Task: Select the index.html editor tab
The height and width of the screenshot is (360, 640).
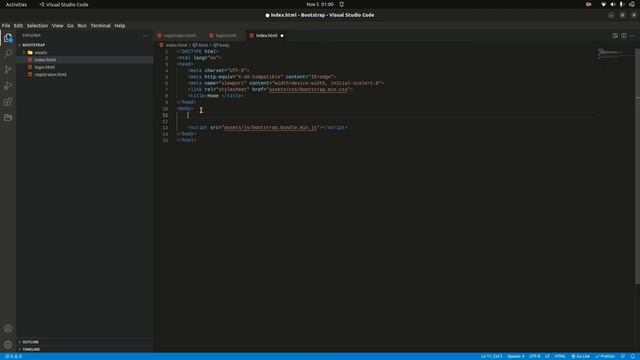Action: point(266,36)
